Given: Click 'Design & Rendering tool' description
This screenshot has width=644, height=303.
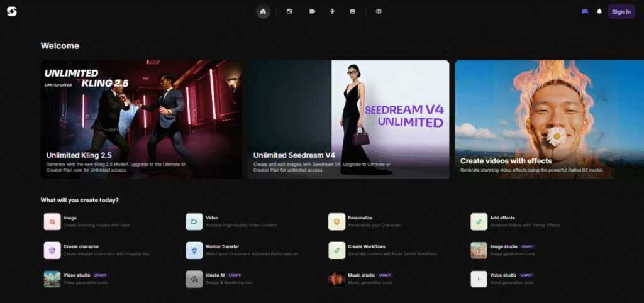Looking at the screenshot, I should tap(229, 282).
